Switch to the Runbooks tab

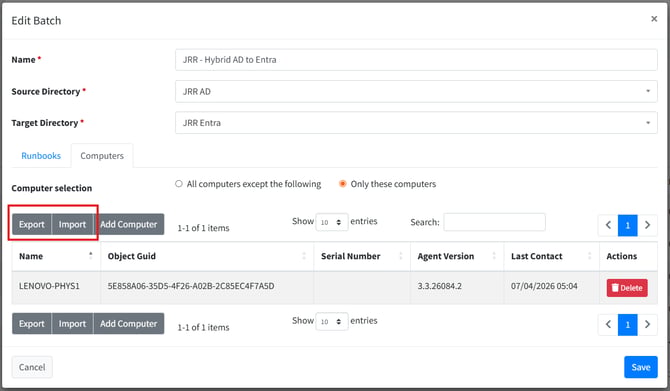click(41, 156)
